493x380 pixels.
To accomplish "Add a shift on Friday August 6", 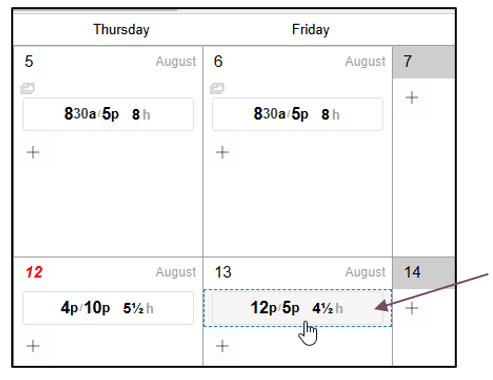I will [x=222, y=152].
